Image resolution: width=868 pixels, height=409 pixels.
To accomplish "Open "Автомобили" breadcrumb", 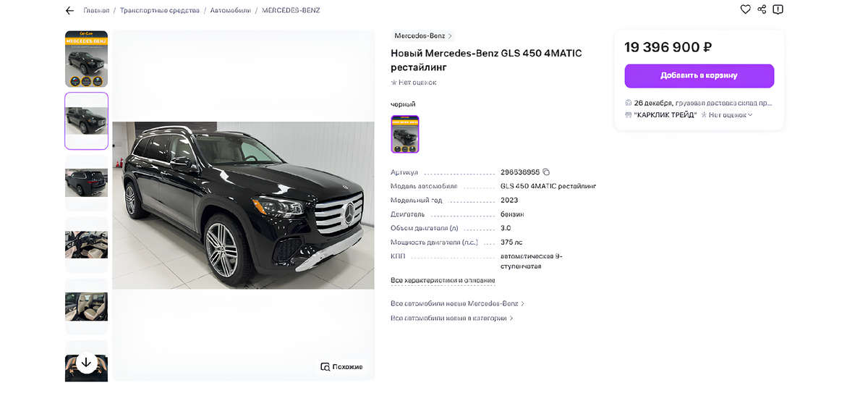I will tap(231, 11).
